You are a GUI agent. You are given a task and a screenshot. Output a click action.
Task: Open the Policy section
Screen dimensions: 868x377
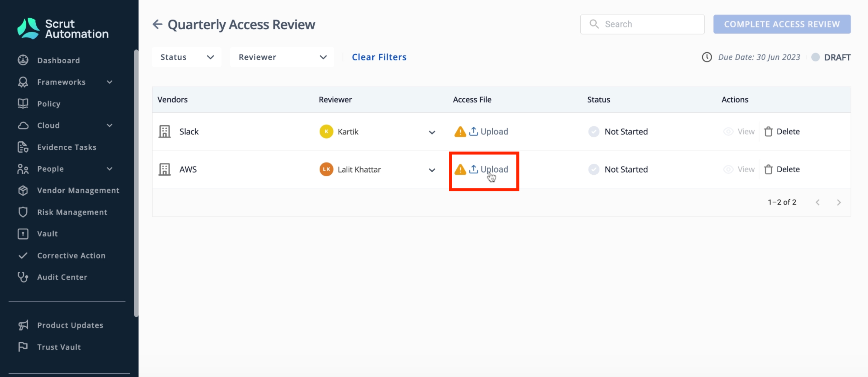click(49, 104)
